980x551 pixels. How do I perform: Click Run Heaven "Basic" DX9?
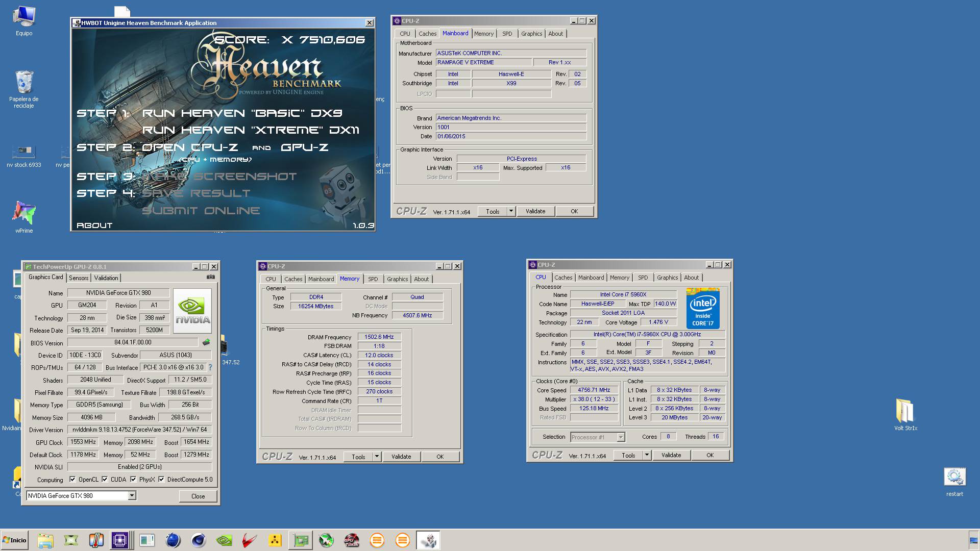242,113
